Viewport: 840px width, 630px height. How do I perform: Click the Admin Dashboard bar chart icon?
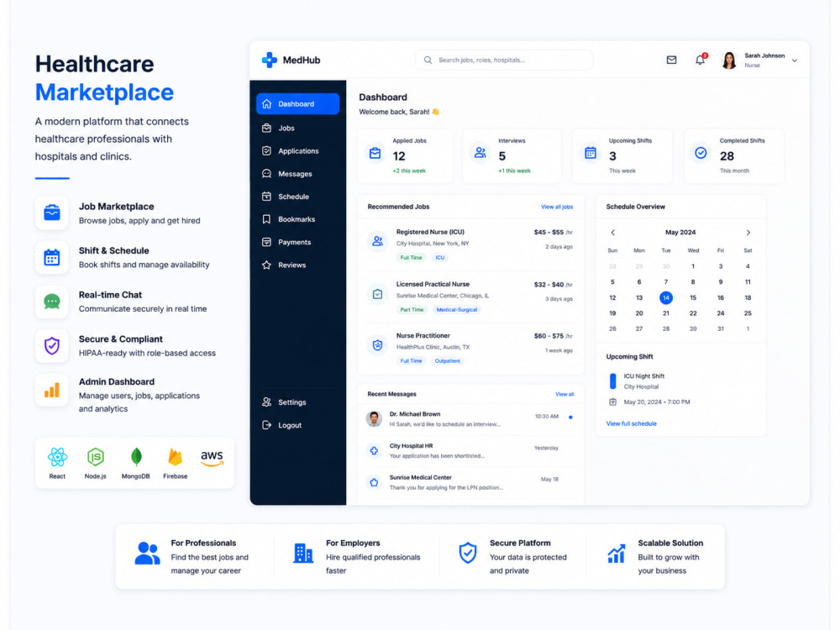(x=52, y=391)
